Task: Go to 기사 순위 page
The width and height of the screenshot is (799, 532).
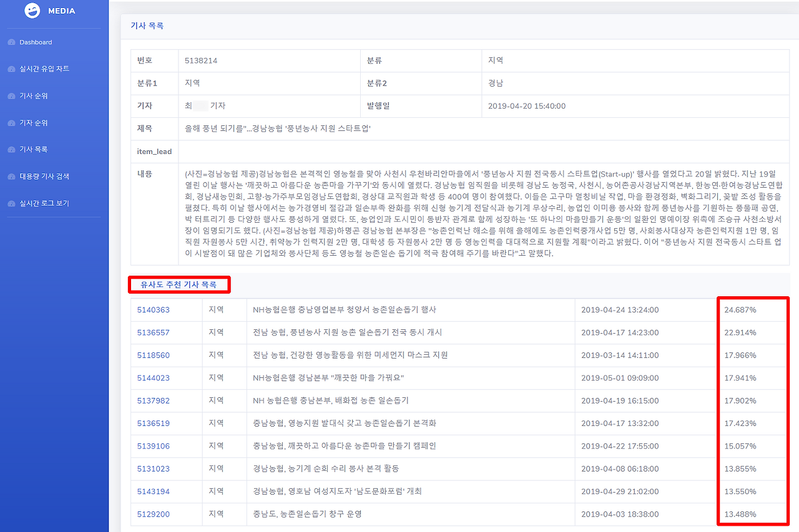Action: (x=34, y=96)
